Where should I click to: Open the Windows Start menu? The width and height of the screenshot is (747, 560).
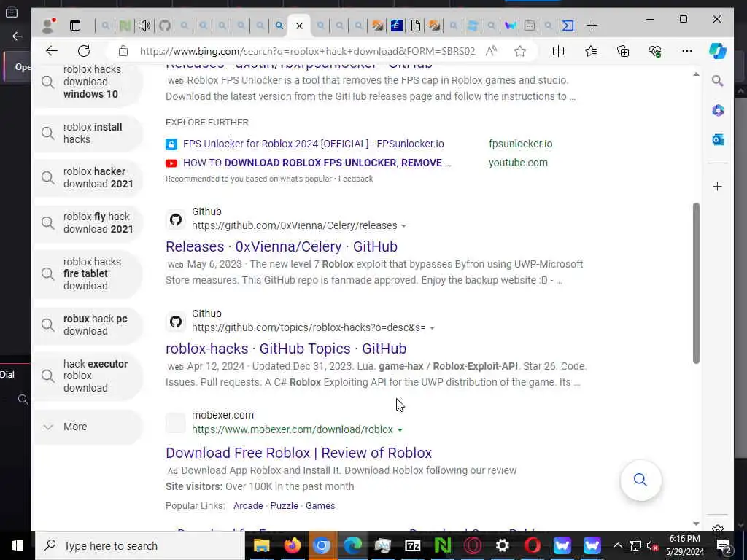[18, 545]
